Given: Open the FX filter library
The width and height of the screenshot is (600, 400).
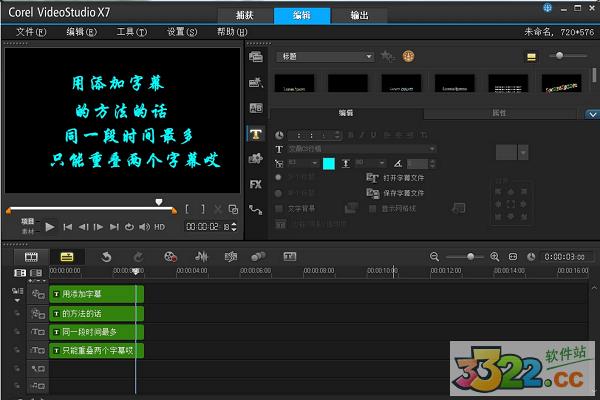Looking at the screenshot, I should tap(255, 184).
